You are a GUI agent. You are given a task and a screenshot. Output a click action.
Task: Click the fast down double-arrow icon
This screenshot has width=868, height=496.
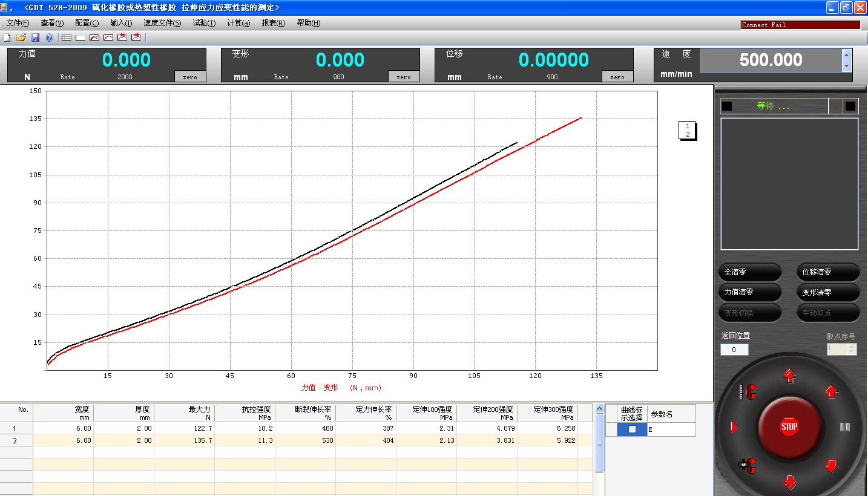pyautogui.click(x=789, y=482)
